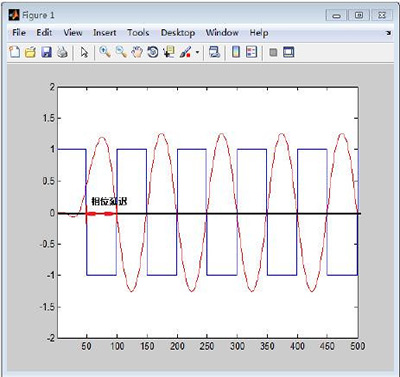Image resolution: width=400 pixels, height=377 pixels.
Task: Select the Pan hand tool
Action: point(137,52)
